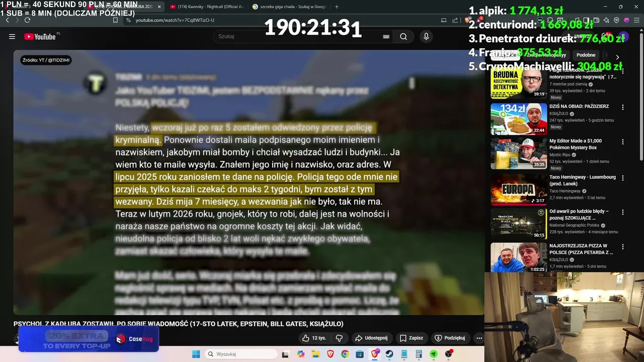The image size is (644, 362).
Task: Open File Explorer from the taskbar
Action: pyautogui.click(x=316, y=354)
